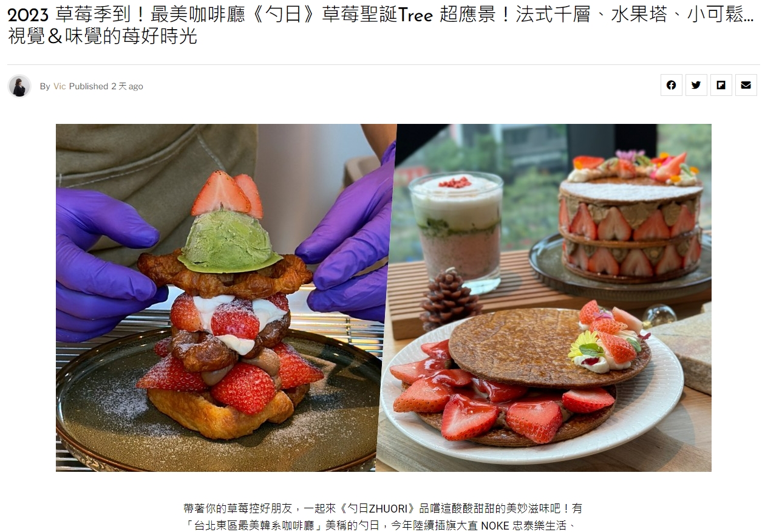
Task: Select the Published 2 天 ago timestamp
Action: (x=106, y=86)
